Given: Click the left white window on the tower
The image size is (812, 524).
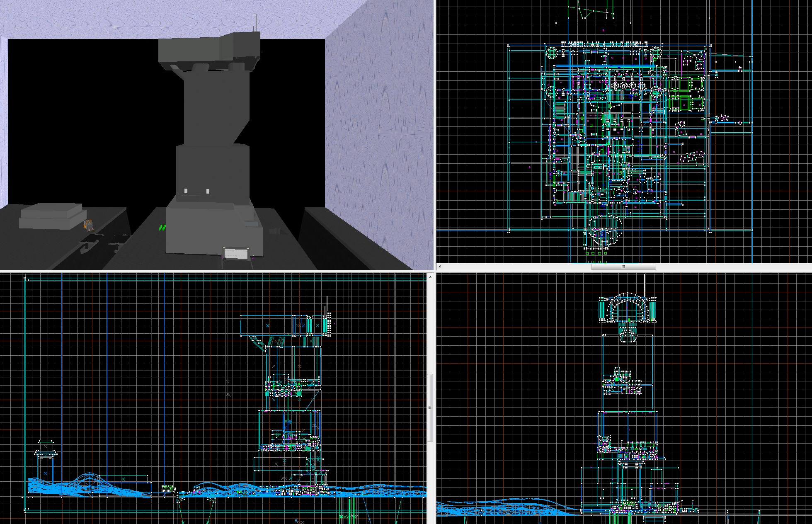Looking at the screenshot, I should tap(186, 191).
